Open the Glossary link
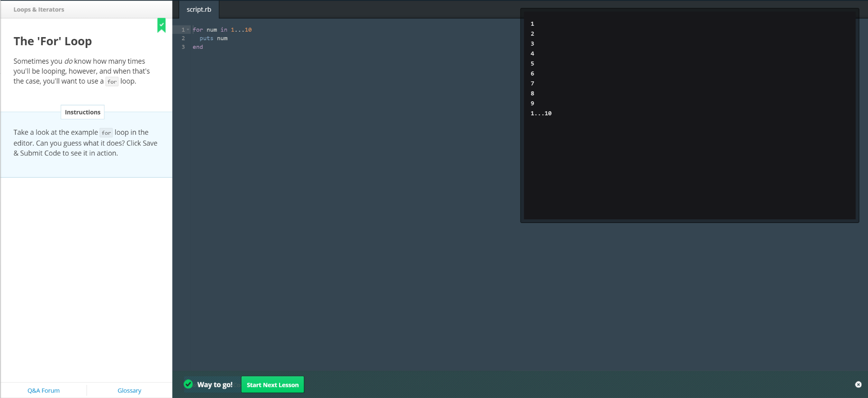Viewport: 868px width, 398px height. 129,390
